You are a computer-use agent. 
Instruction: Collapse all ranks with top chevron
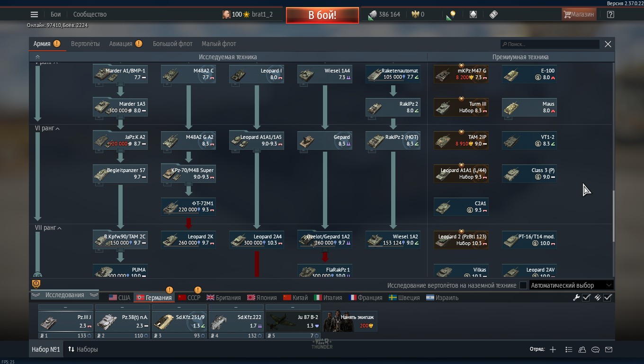37,57
